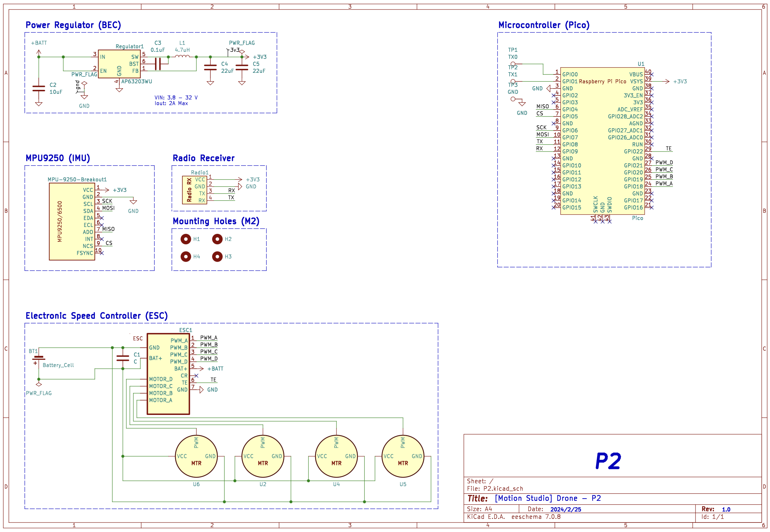
Task: Click the RX label on Pico GPIO9
Action: pos(539,148)
